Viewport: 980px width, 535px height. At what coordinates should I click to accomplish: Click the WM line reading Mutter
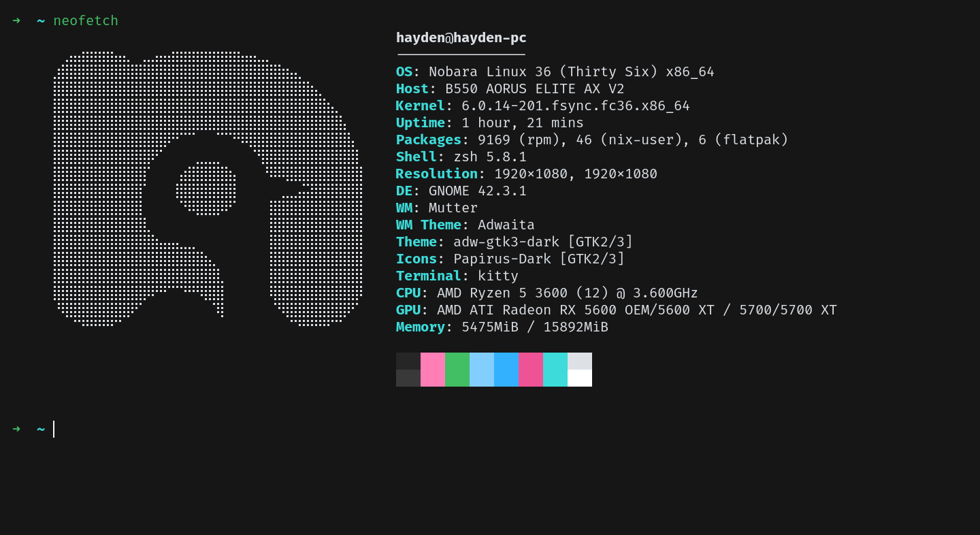coord(437,208)
